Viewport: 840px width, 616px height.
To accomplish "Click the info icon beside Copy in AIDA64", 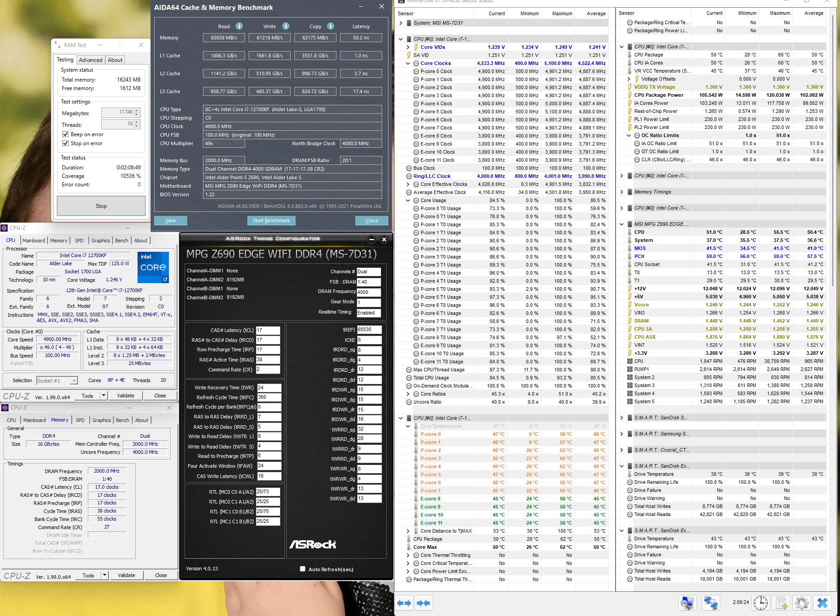I will 331,26.
